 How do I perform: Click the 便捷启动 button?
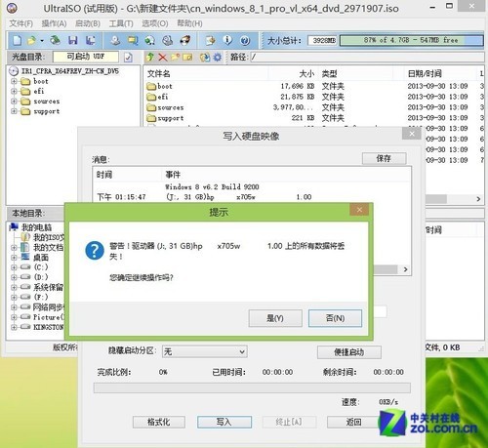pos(349,352)
